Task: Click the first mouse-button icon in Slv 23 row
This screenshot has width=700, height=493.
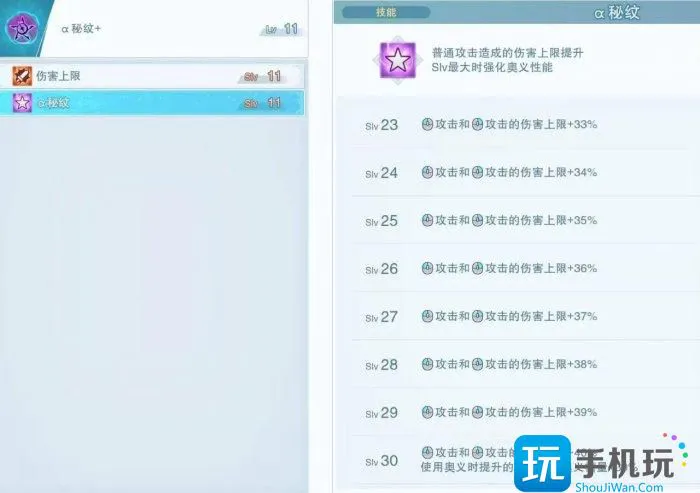Action: pos(427,125)
